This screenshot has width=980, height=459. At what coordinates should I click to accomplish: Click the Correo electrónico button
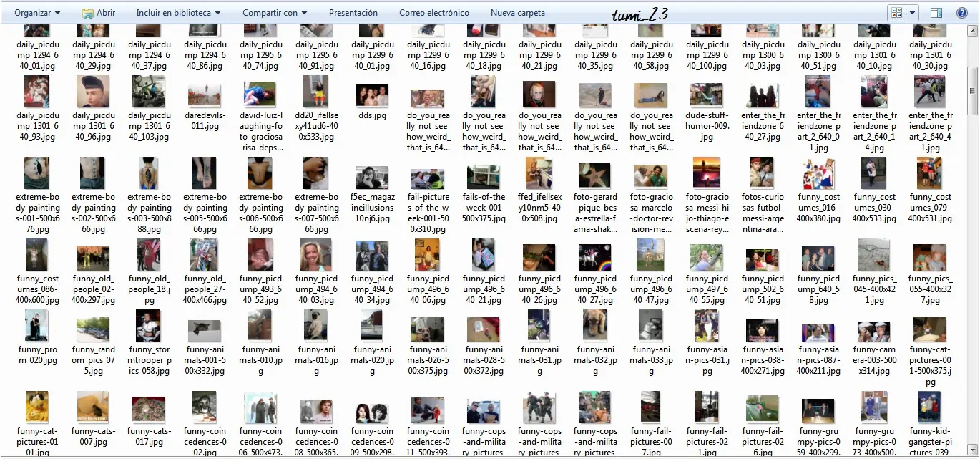point(434,13)
